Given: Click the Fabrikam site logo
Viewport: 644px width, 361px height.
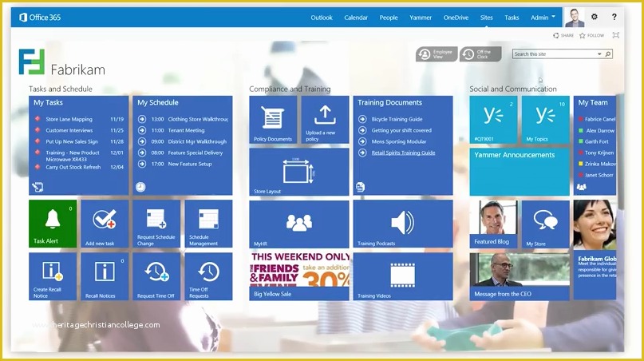Looking at the screenshot, I should pos(32,61).
